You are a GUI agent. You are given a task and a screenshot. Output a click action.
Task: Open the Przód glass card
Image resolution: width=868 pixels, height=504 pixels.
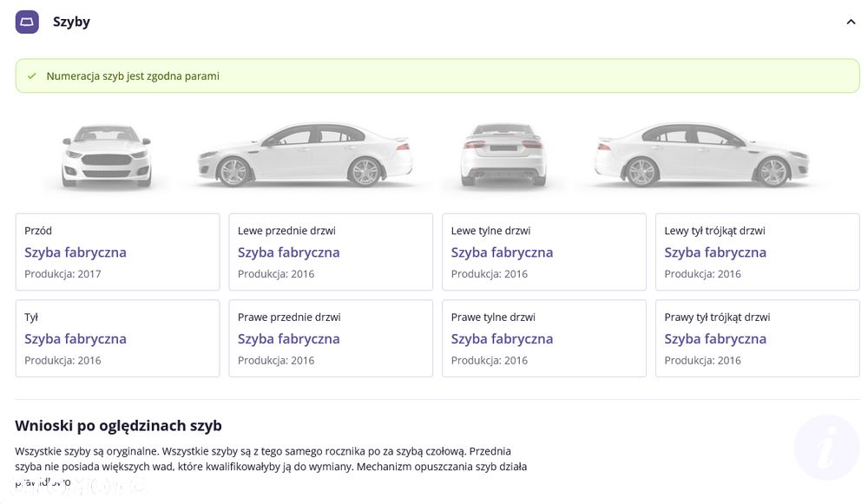[117, 252]
